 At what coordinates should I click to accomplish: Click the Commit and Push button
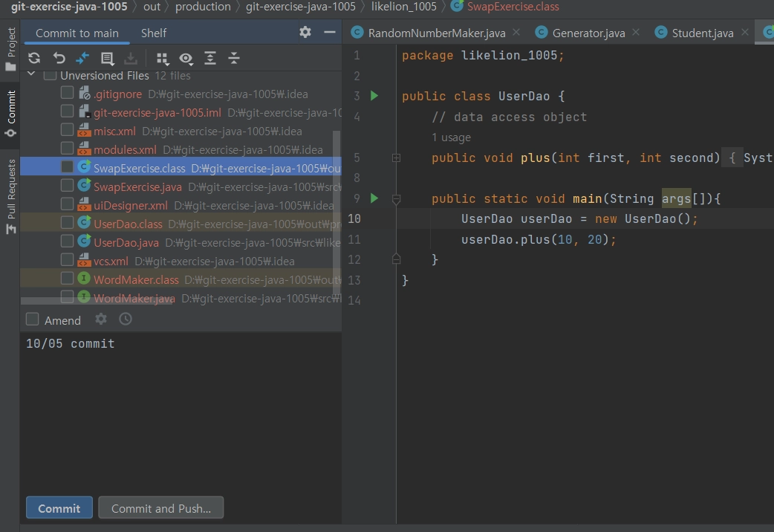click(161, 508)
